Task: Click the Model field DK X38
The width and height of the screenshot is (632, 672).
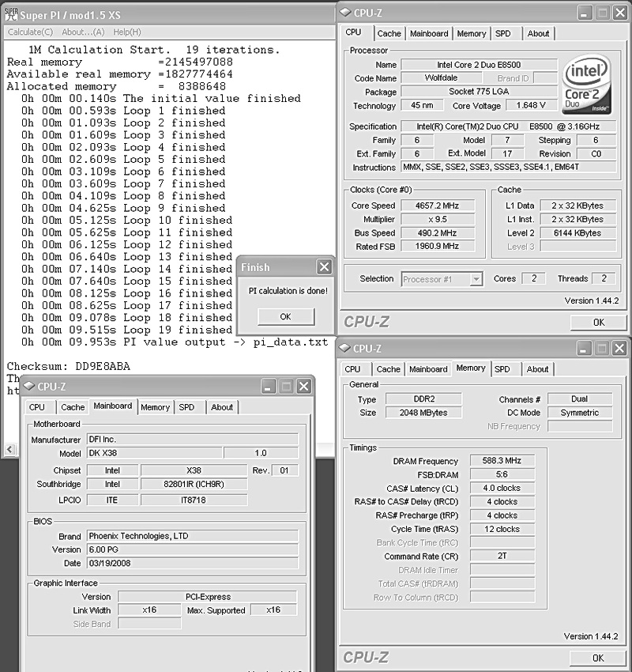Action: click(x=155, y=453)
